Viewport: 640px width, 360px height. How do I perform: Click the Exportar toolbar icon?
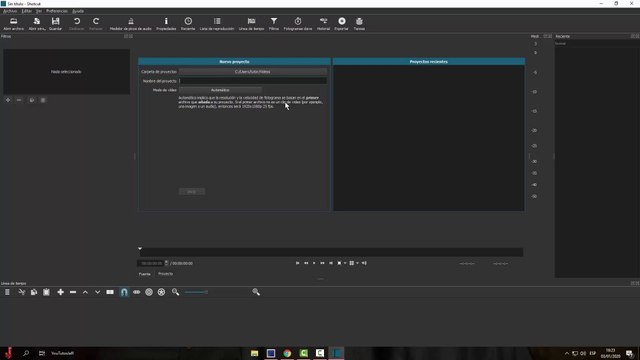[342, 24]
